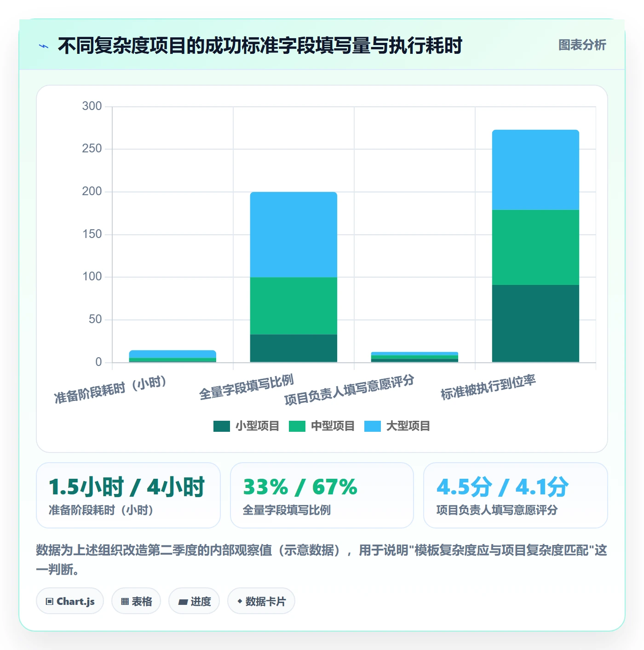Click the 4.5分 / 4.1分 data card

point(516,495)
